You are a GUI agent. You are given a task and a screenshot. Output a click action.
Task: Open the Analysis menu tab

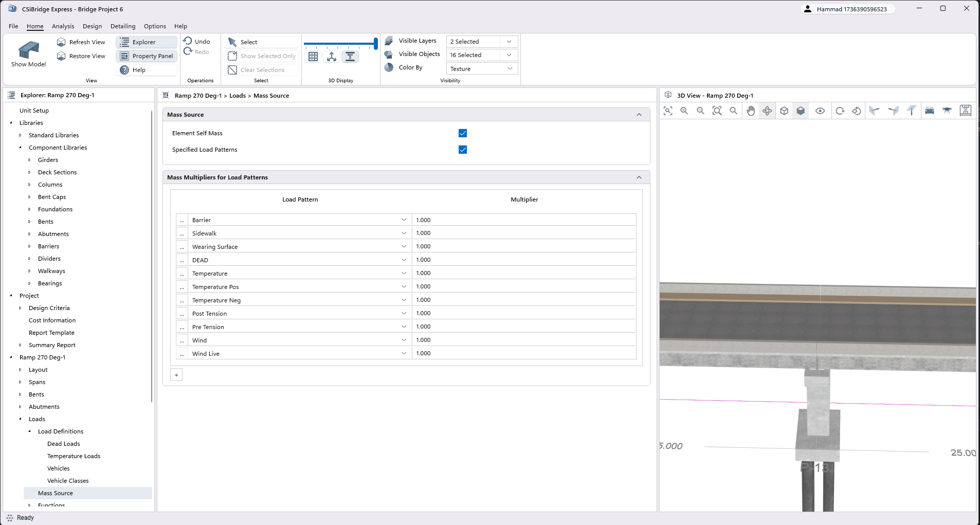(x=63, y=26)
